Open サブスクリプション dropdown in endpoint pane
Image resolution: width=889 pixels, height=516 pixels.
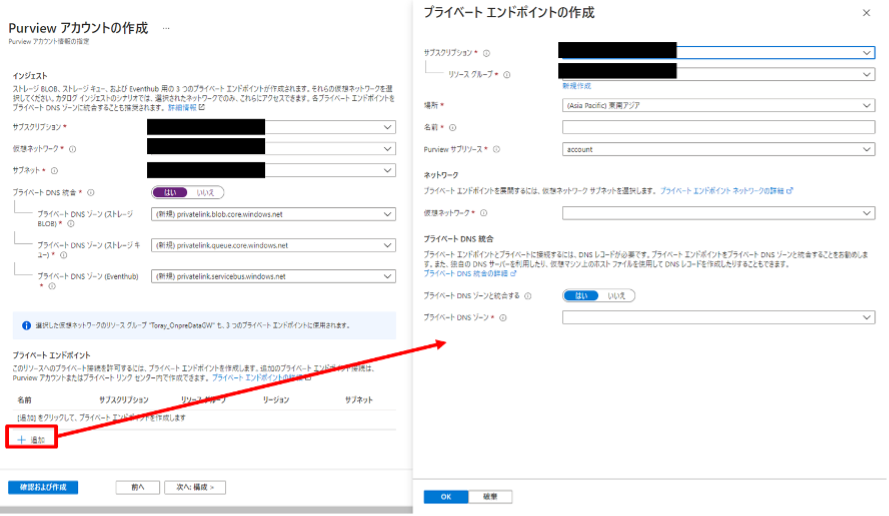717,52
